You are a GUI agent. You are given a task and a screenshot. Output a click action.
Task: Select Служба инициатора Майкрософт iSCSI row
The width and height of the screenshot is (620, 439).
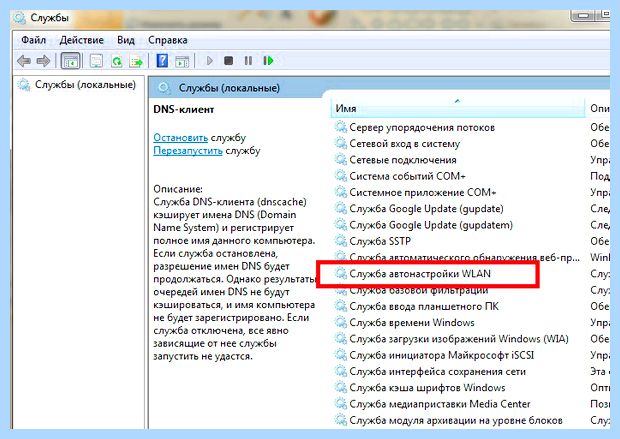pos(441,355)
